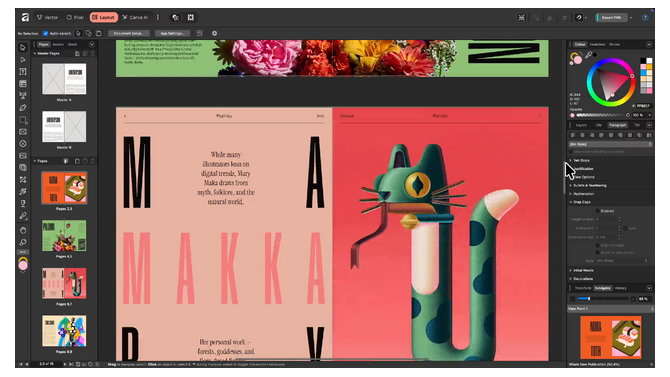The image size is (670, 377).
Task: Click the Document Setup button
Action: [x=129, y=33]
